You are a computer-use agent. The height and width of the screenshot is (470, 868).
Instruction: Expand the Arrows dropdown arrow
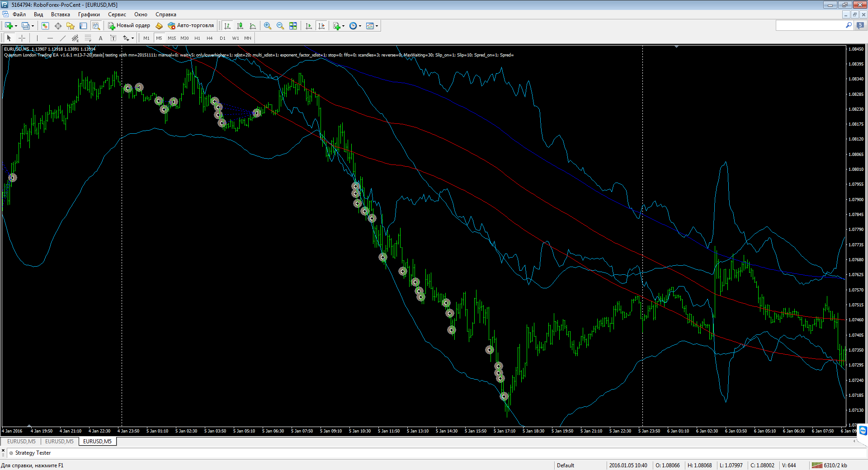132,38
